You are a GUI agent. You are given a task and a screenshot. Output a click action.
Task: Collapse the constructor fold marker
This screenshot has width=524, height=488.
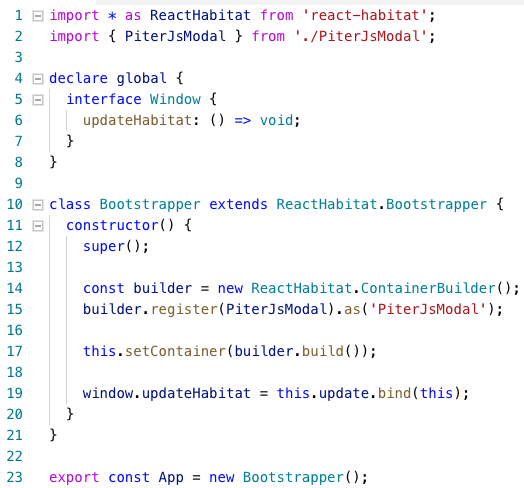[x=38, y=226]
